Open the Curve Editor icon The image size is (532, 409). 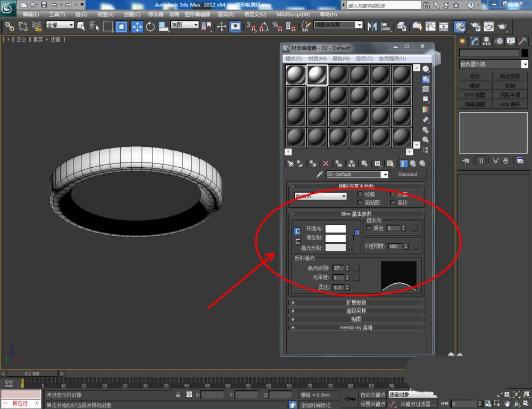click(x=430, y=27)
